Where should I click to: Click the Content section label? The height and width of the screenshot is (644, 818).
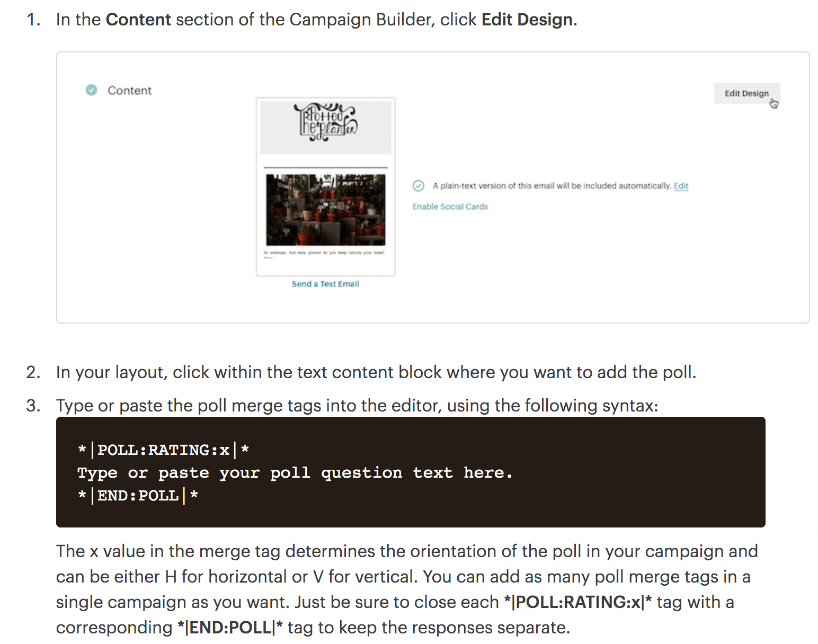point(129,91)
